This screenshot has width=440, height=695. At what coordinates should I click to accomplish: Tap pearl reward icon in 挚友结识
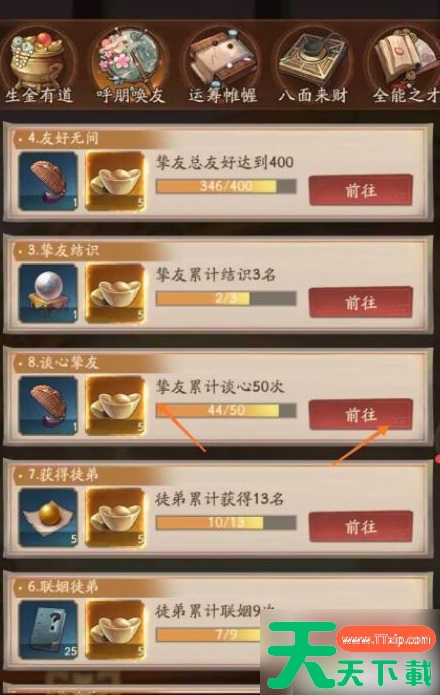(49, 293)
